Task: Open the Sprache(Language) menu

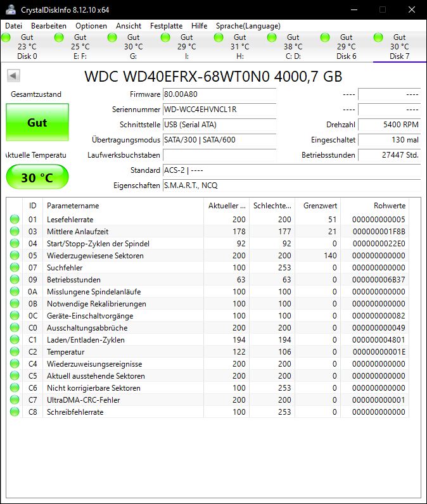Action: click(x=248, y=26)
